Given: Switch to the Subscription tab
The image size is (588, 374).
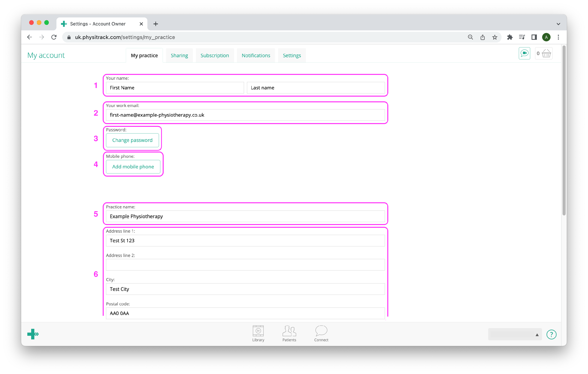Looking at the screenshot, I should pos(215,55).
